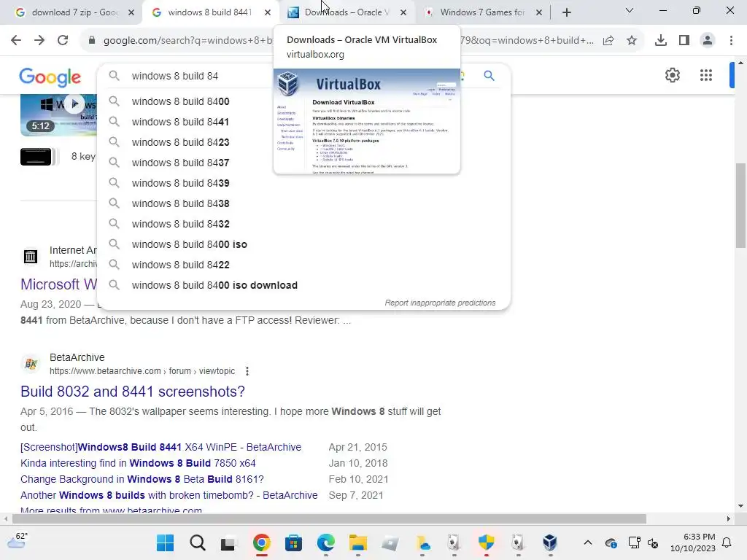Open 'Kinda interesting find in Windows 8 Build 7850' link
The height and width of the screenshot is (560, 747).
point(138,463)
